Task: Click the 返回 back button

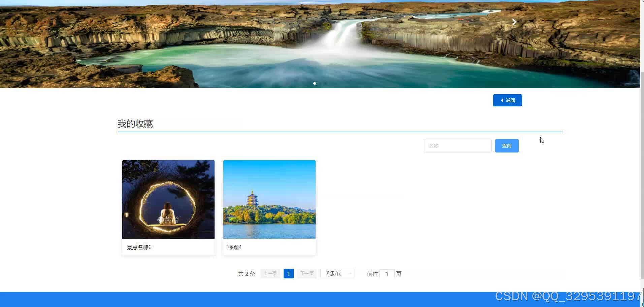Action: click(507, 100)
